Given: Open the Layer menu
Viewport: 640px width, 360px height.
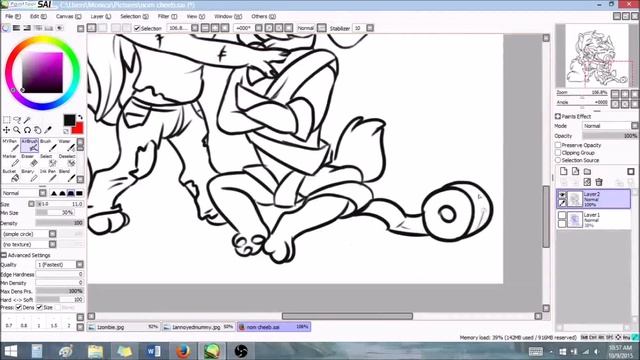Looking at the screenshot, I should tap(100, 16).
